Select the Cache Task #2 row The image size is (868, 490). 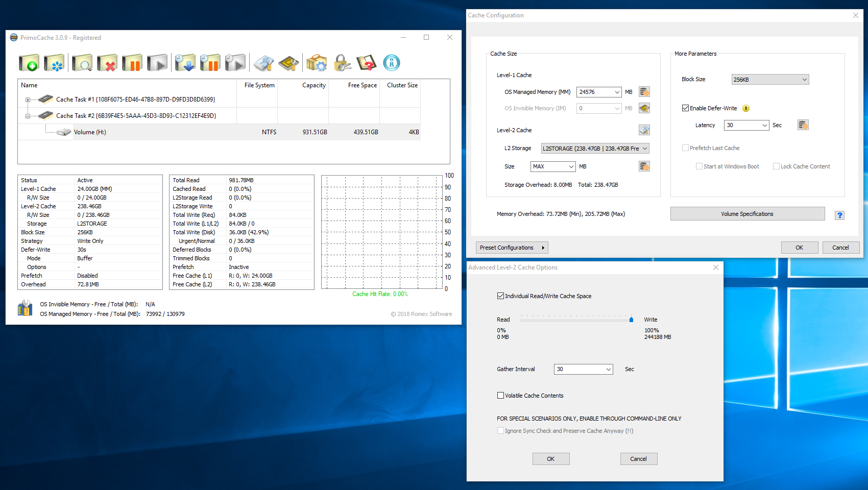(x=219, y=116)
